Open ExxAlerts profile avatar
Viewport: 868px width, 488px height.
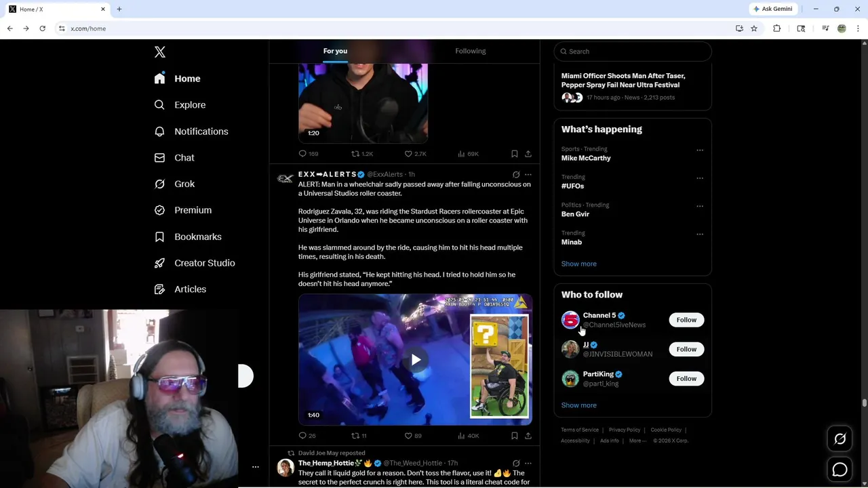pyautogui.click(x=285, y=179)
